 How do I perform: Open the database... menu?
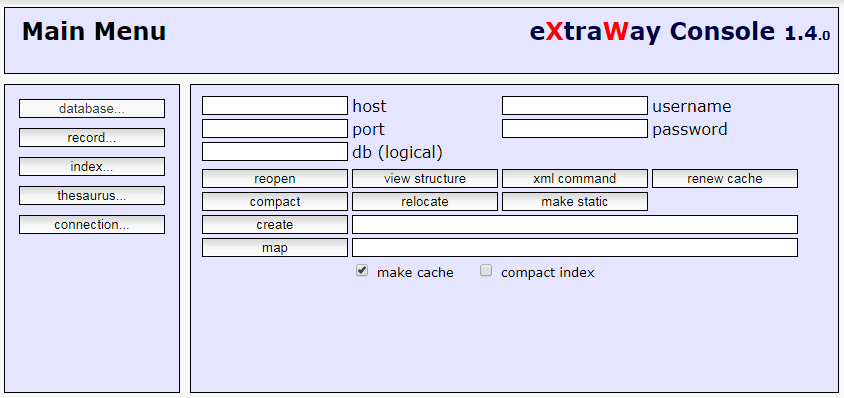(92, 108)
